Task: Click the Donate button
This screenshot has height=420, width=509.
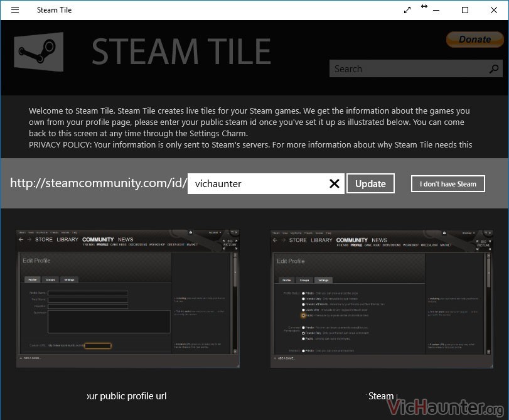Action: tap(474, 40)
